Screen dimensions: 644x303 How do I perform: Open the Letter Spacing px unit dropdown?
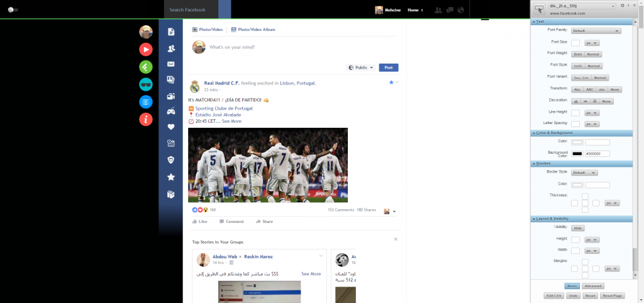[592, 123]
